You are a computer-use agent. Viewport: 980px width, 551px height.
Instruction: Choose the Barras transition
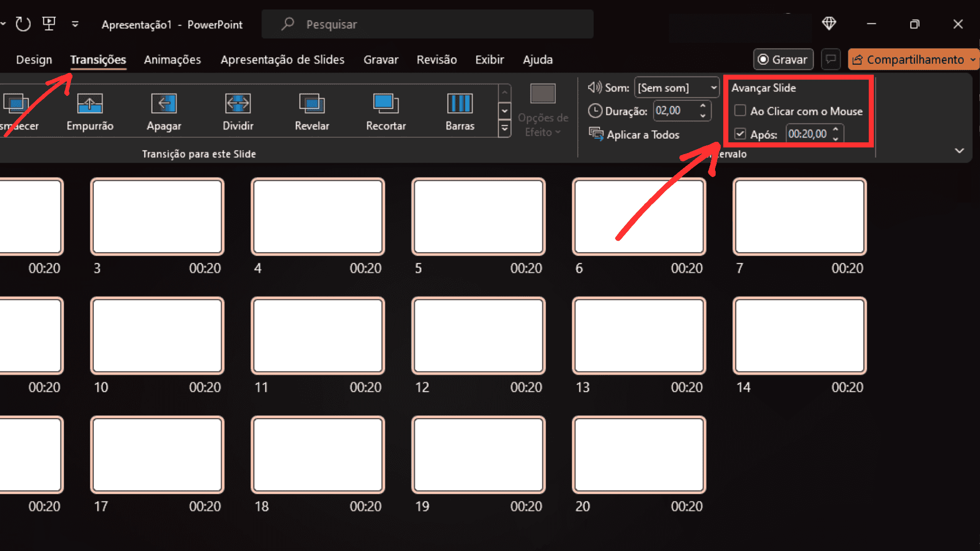[x=460, y=112]
